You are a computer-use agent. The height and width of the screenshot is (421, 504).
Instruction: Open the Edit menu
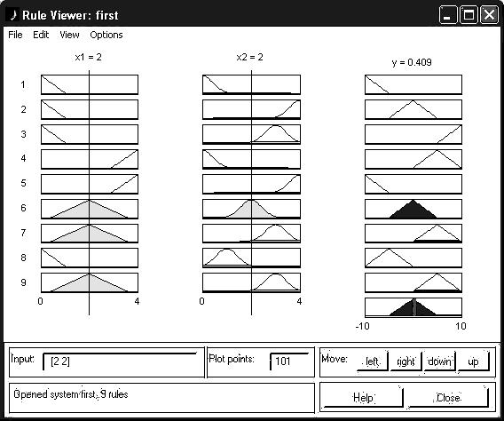pos(41,35)
